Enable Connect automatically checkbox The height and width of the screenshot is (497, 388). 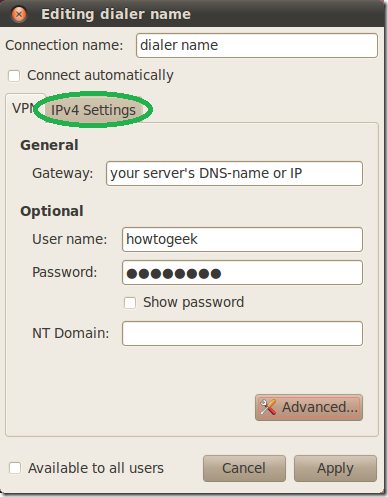14,76
